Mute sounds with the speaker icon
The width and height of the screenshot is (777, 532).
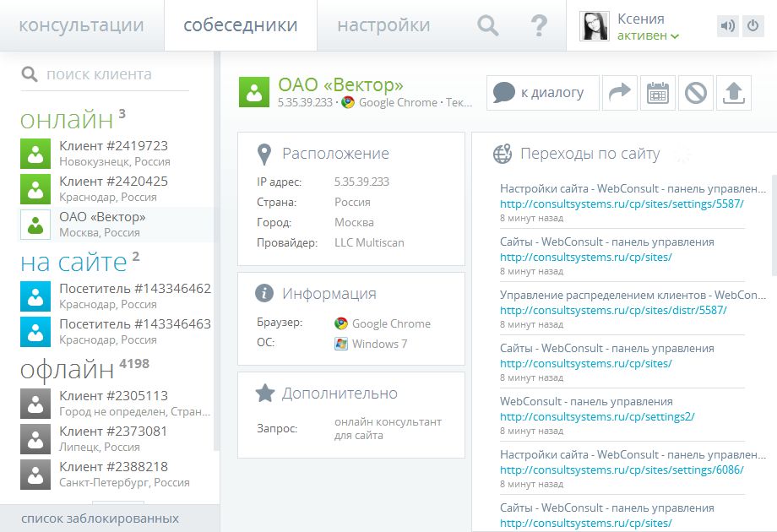[726, 25]
